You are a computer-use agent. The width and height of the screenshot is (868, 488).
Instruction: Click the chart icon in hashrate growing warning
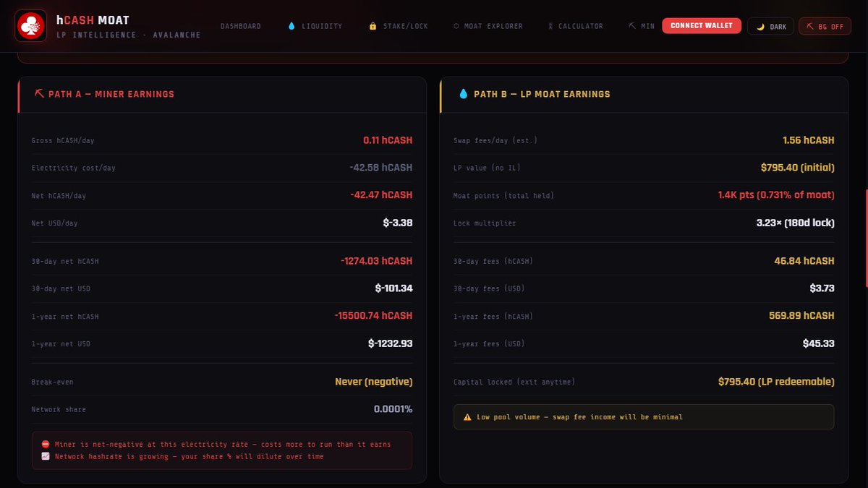coord(45,456)
